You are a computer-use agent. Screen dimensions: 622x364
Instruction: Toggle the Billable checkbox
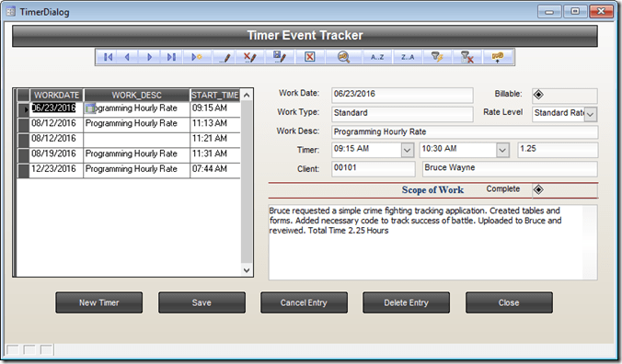point(538,95)
